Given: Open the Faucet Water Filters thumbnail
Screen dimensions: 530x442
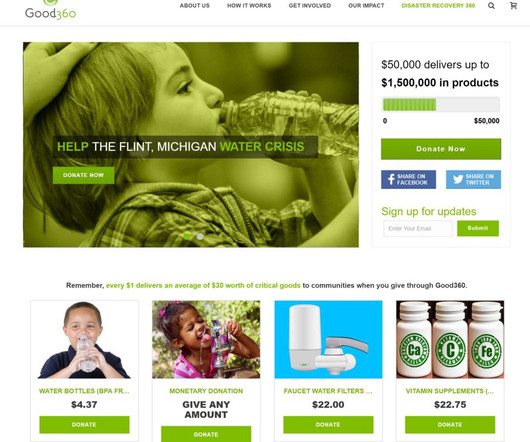Looking at the screenshot, I should tap(329, 340).
